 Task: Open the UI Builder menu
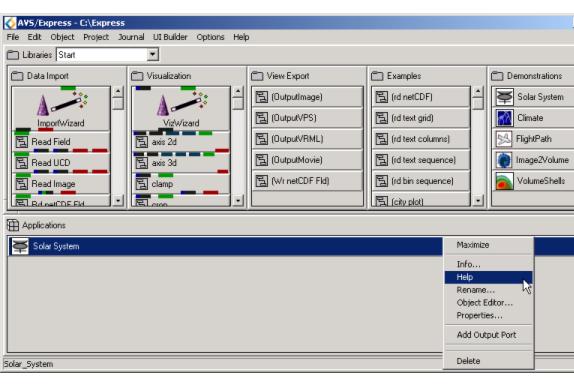point(170,37)
